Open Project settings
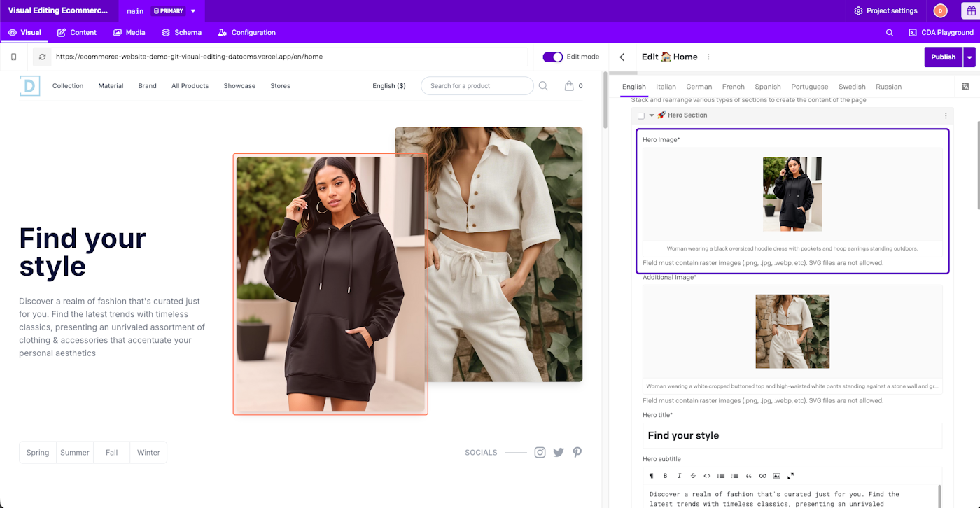Screen dimensions: 980x508 tap(885, 11)
